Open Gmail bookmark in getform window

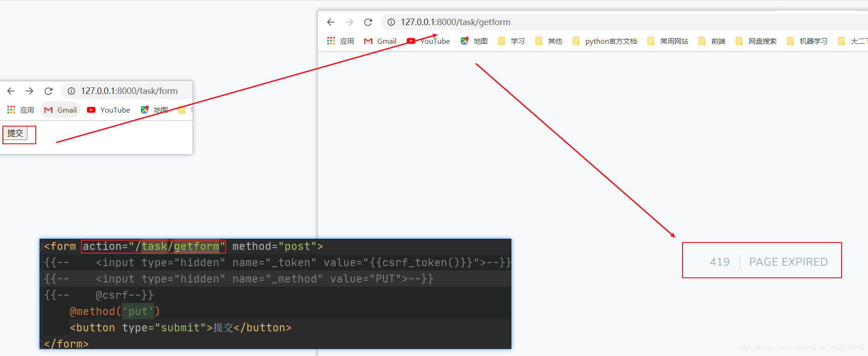380,41
